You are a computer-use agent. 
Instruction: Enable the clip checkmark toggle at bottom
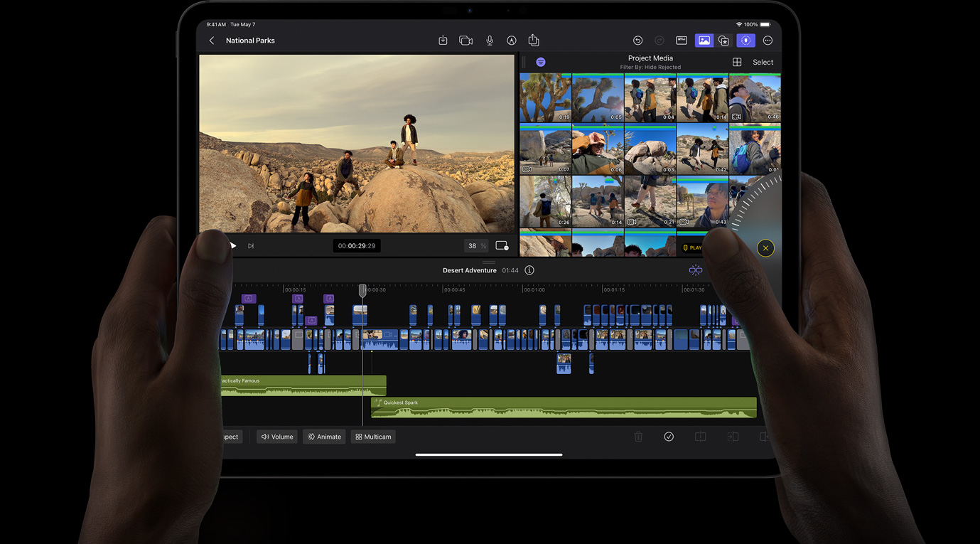coord(669,436)
